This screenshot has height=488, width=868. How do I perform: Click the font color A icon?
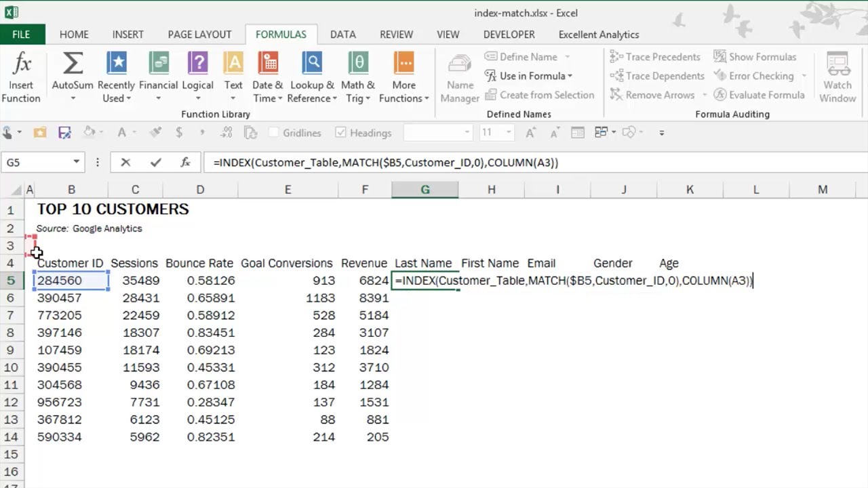point(121,133)
